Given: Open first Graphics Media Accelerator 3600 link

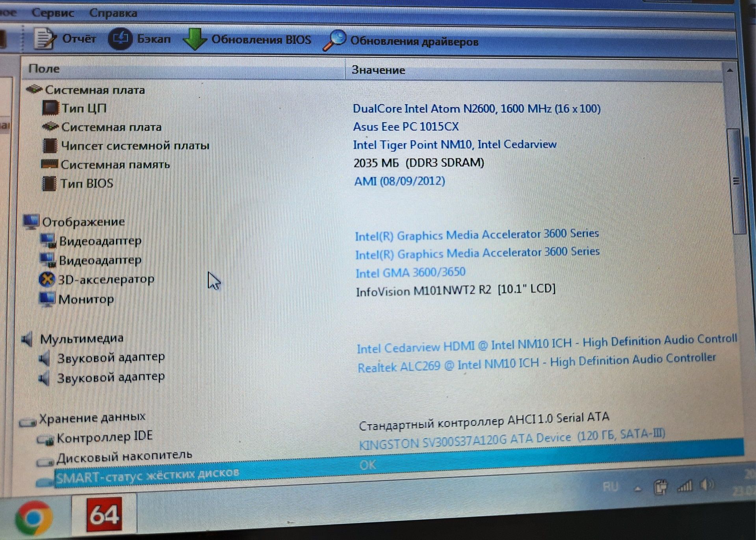Looking at the screenshot, I should 477,234.
